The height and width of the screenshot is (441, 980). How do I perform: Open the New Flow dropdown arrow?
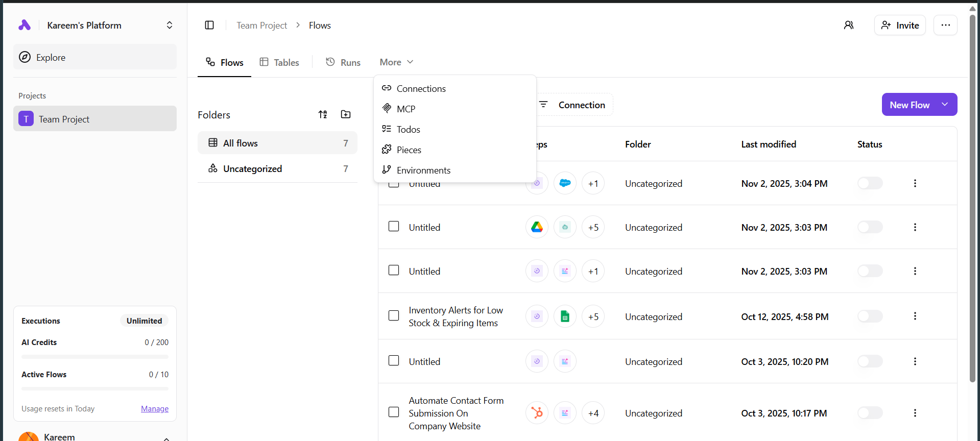click(x=945, y=105)
